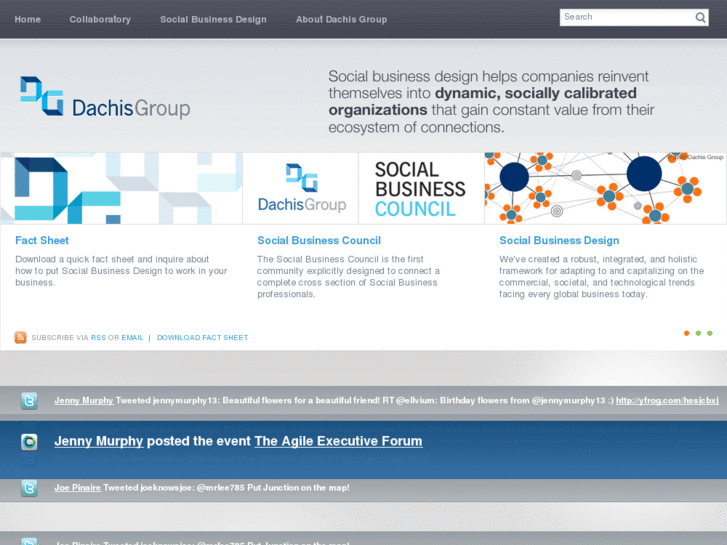Open Social Business Design in top navigation
Viewport: 727px width, 545px height.
tap(213, 19)
